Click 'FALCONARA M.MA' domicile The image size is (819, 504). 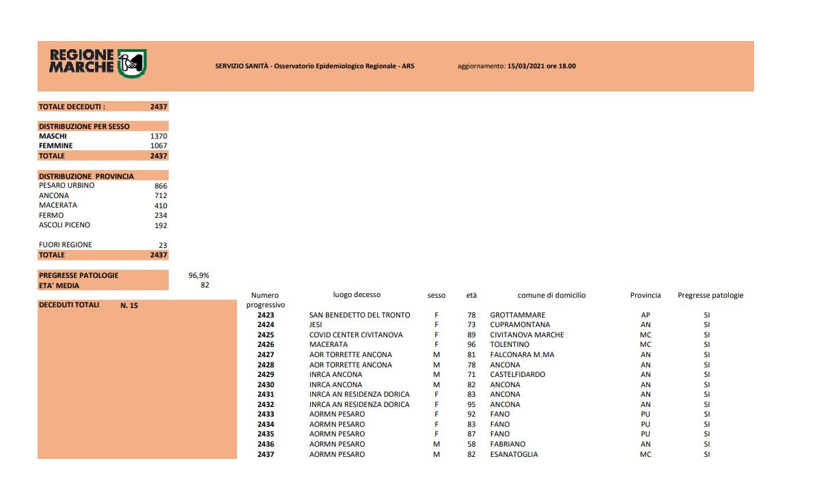(523, 354)
